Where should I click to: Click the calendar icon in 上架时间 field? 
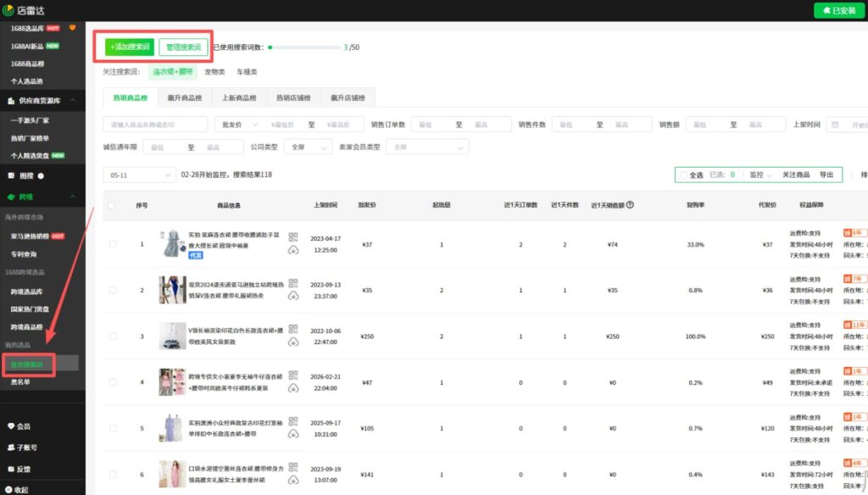(835, 125)
